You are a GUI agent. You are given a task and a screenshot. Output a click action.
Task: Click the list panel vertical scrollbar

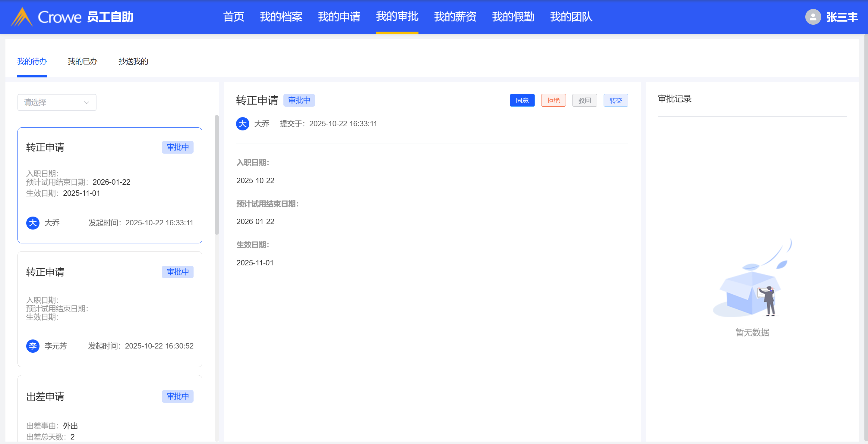click(217, 175)
